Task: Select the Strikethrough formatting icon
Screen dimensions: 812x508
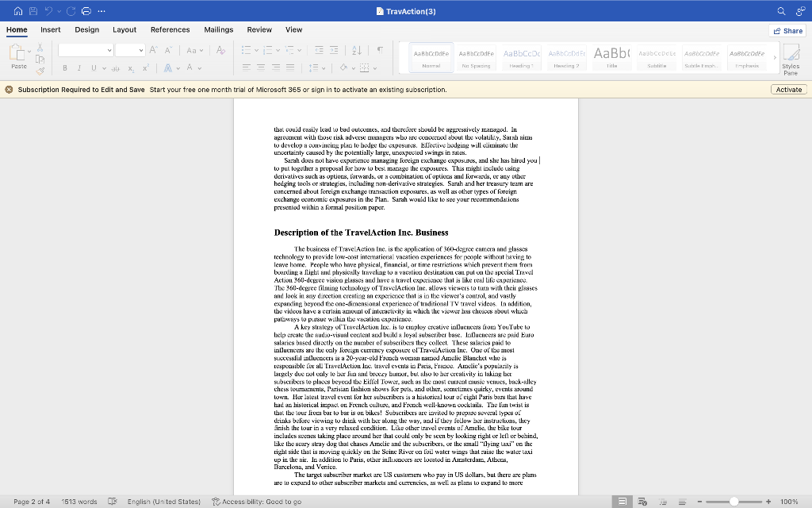Action: point(115,67)
